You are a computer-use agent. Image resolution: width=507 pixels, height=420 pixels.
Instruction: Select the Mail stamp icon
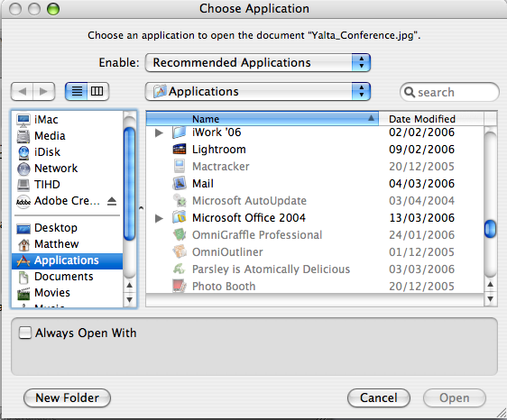pos(180,184)
